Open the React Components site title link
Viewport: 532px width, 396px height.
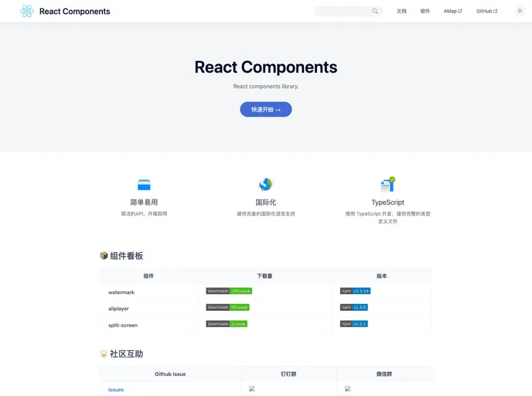[75, 12]
